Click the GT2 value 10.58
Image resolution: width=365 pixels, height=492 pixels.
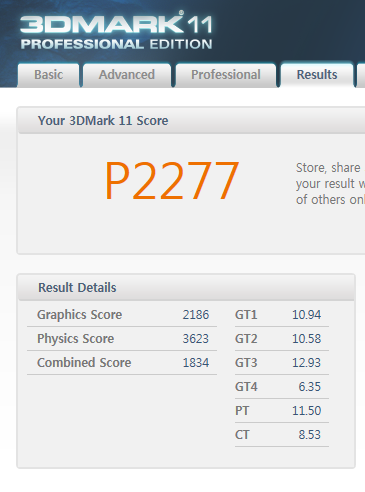pyautogui.click(x=306, y=339)
